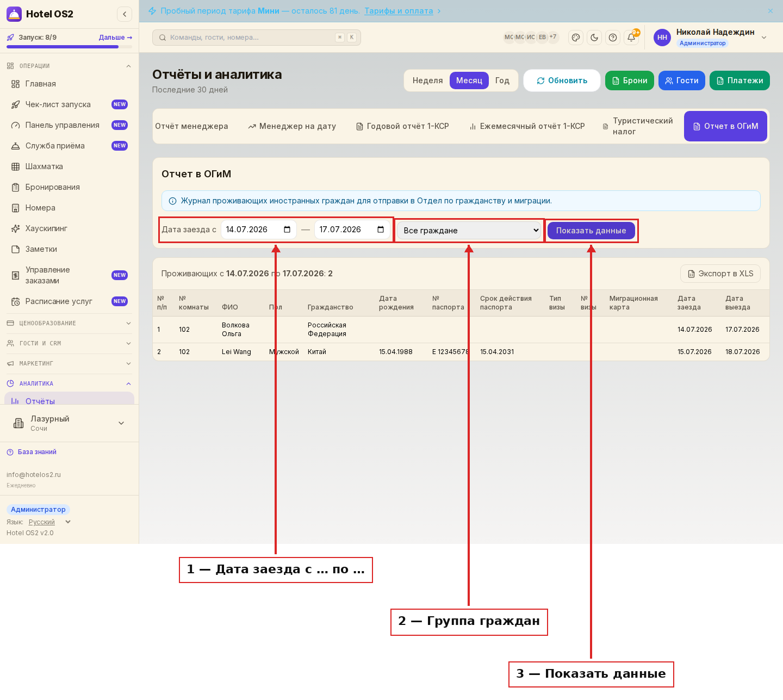The image size is (783, 700).
Task: Open Расписание услуг sidebar item
Action: (x=70, y=301)
